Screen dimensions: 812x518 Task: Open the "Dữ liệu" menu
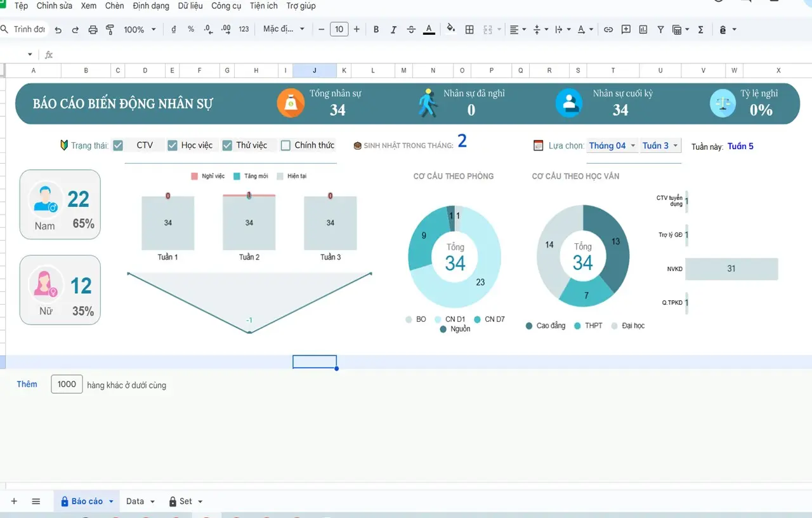(x=191, y=6)
